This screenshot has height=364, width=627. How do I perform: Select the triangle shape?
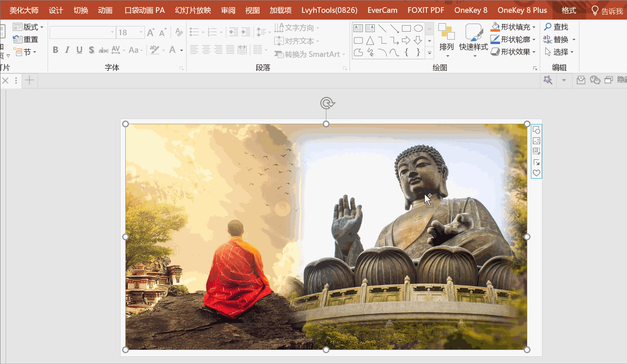[x=370, y=40]
